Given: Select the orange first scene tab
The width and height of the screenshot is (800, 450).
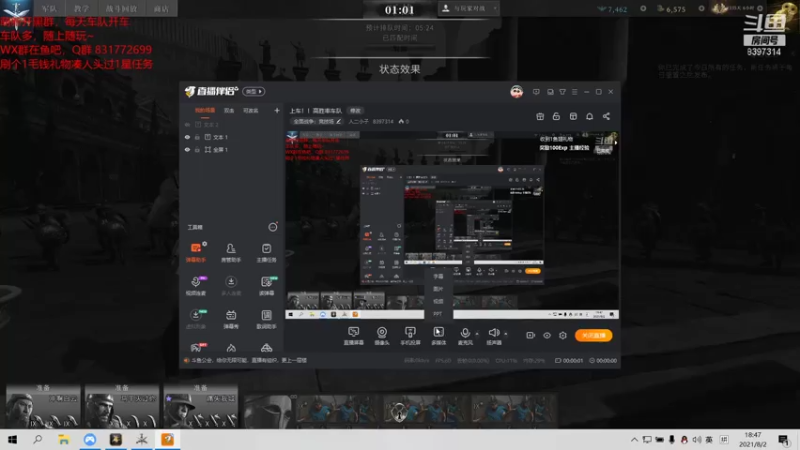Looking at the screenshot, I should tap(205, 110).
